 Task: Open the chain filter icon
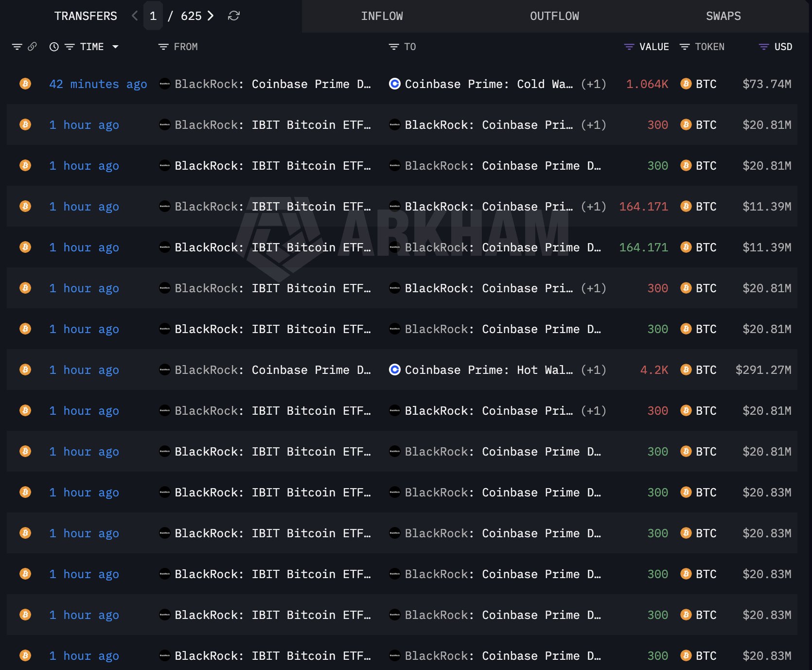coord(17,47)
